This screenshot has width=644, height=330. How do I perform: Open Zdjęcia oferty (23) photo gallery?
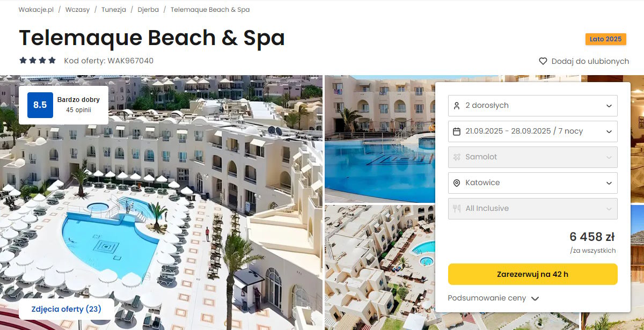67,309
